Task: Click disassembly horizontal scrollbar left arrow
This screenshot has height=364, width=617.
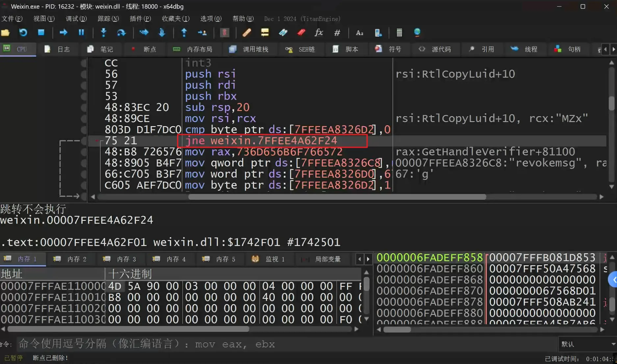Action: 93,197
